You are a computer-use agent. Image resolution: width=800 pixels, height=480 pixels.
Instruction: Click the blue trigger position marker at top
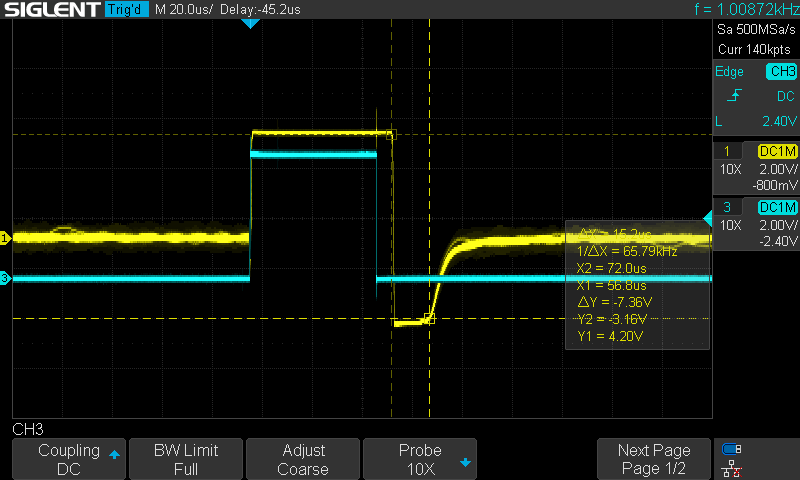point(250,23)
